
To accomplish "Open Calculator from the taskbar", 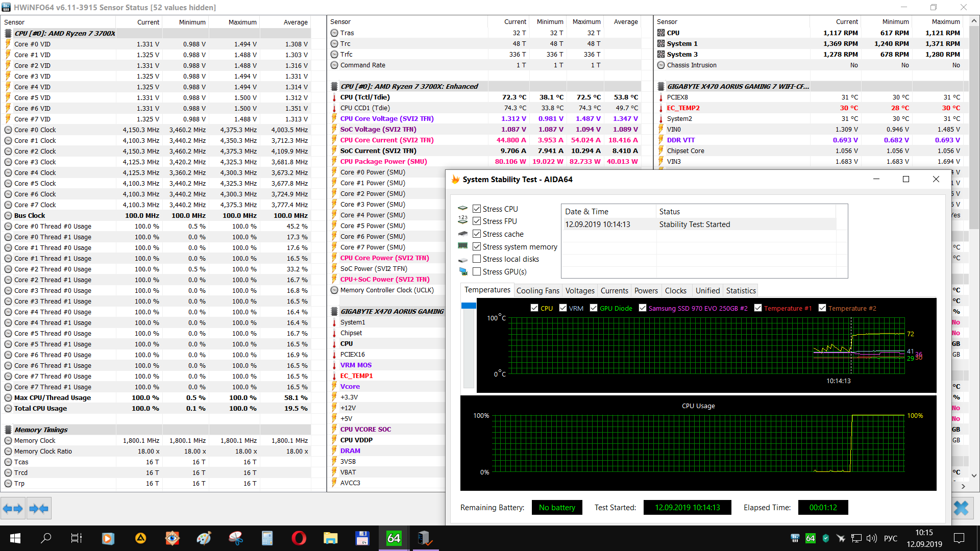I will pos(267,538).
